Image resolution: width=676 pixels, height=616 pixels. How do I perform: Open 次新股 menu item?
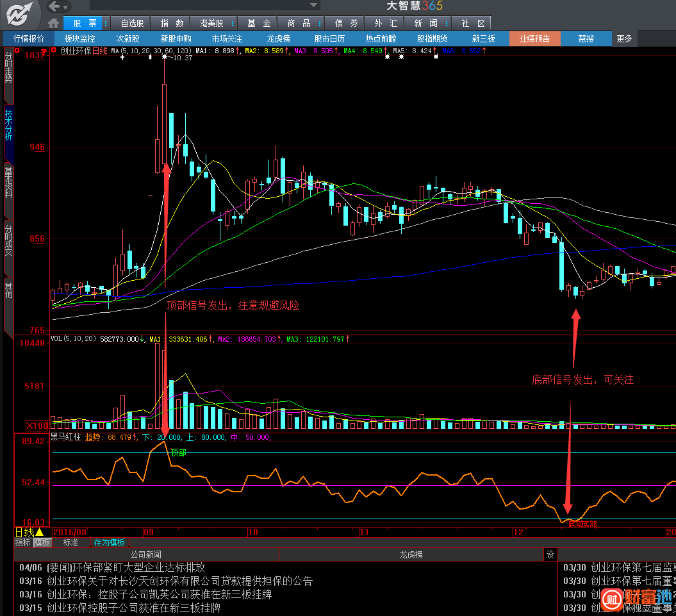pos(128,39)
